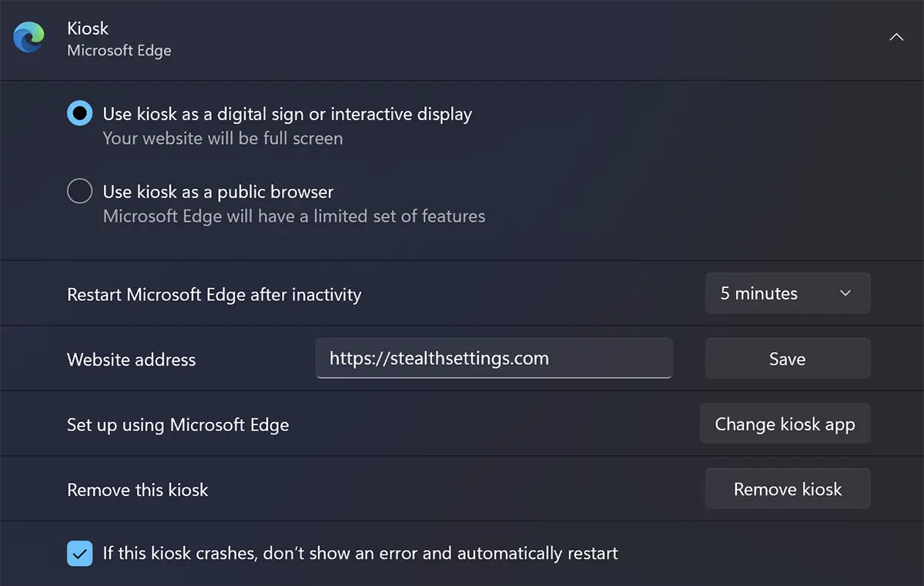Click the 'If this kiosk crashes' label text
This screenshot has height=586, width=924.
pos(360,553)
